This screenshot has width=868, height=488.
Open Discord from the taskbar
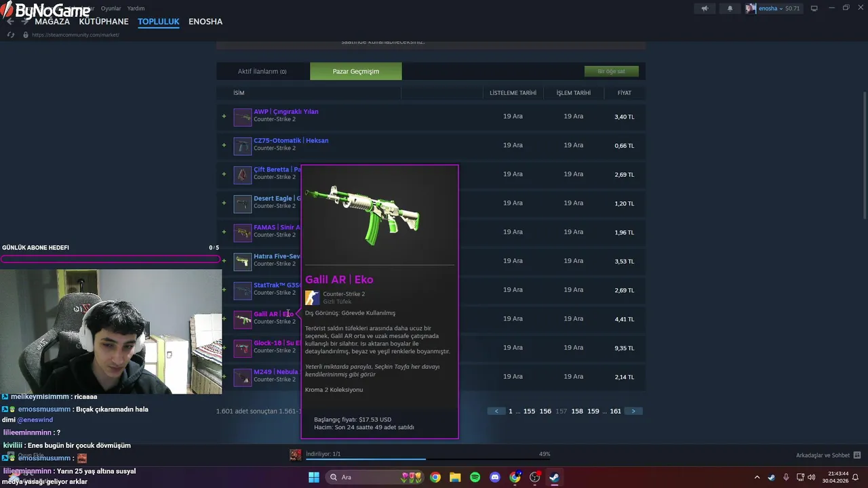[495, 477]
